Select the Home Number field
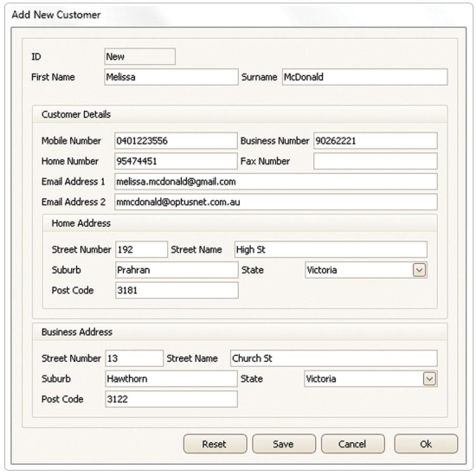 (176, 161)
